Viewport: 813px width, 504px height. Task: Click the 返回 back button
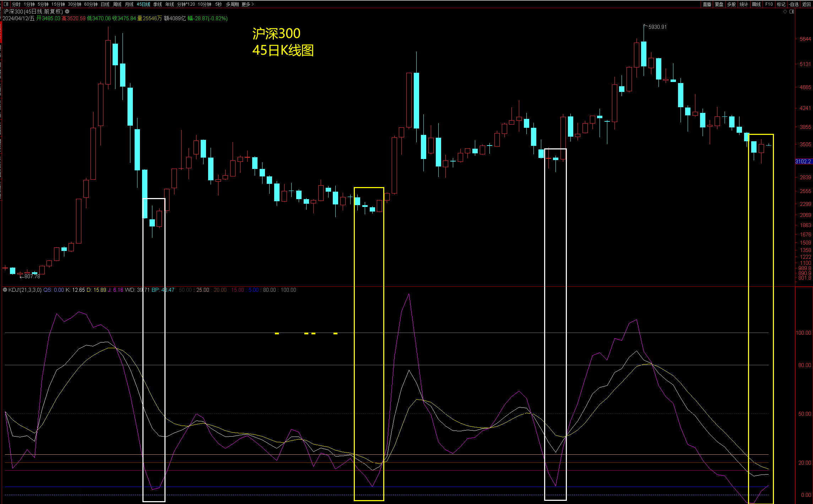[x=806, y=4]
